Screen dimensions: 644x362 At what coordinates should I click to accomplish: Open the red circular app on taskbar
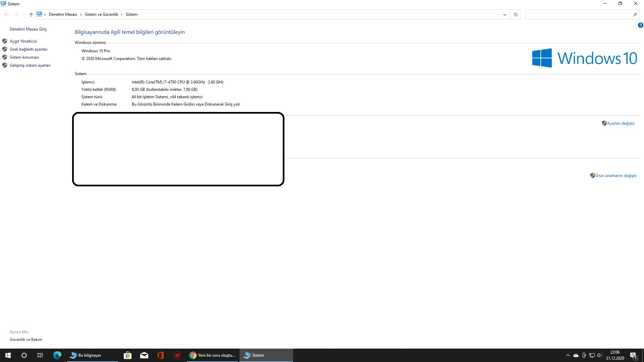tap(177, 355)
